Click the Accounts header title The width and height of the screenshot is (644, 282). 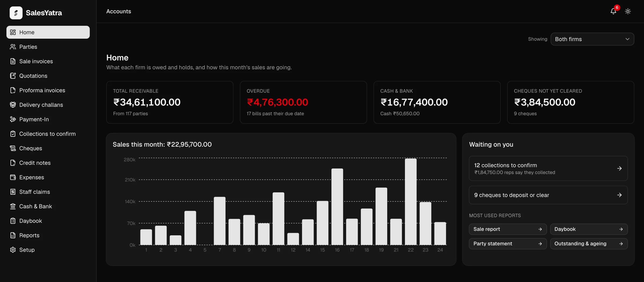(119, 11)
